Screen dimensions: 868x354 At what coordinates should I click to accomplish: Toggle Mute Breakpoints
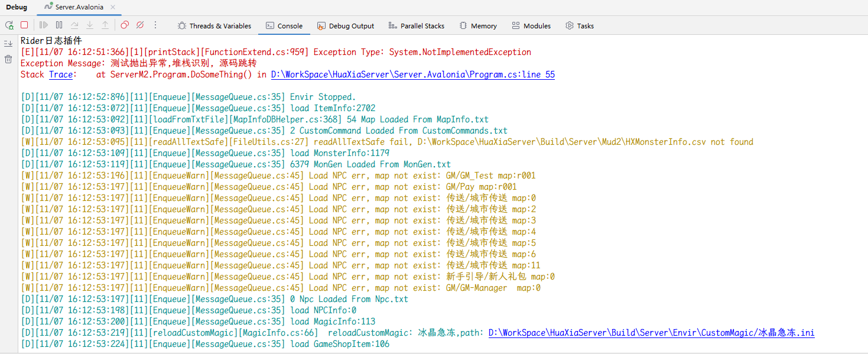click(x=140, y=25)
